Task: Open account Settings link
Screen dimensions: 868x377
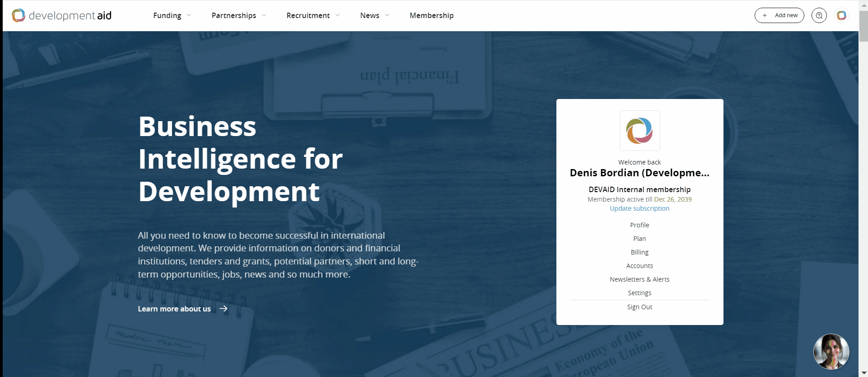Action: pyautogui.click(x=639, y=293)
